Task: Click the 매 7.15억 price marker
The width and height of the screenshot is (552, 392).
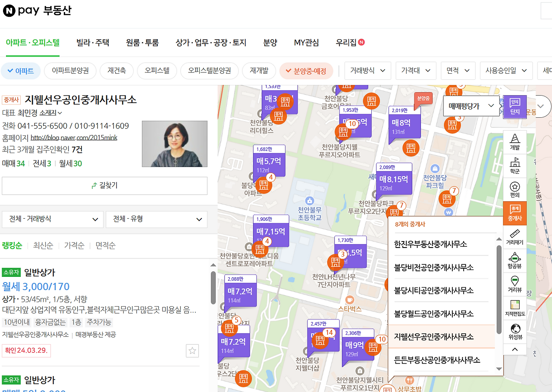Action: (271, 232)
